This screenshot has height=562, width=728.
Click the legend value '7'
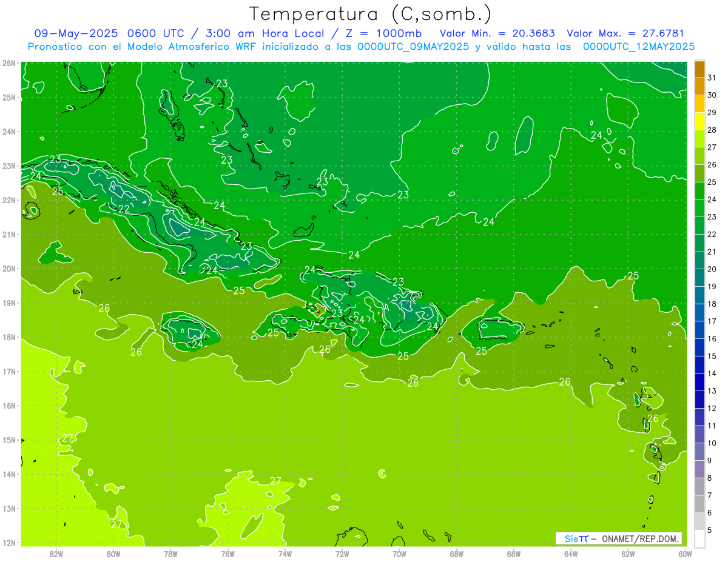[710, 495]
